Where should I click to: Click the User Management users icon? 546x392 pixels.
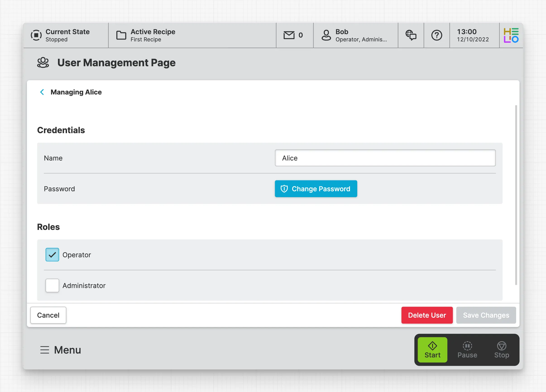coord(43,63)
